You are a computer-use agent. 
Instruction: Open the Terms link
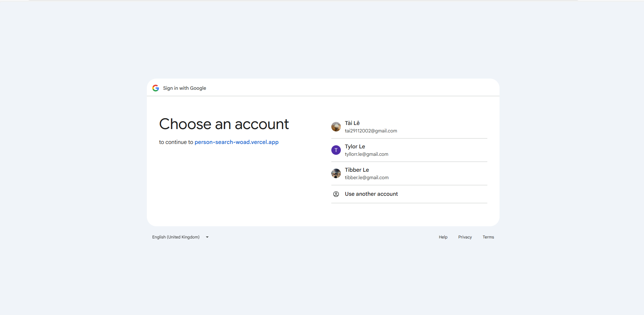(x=488, y=237)
